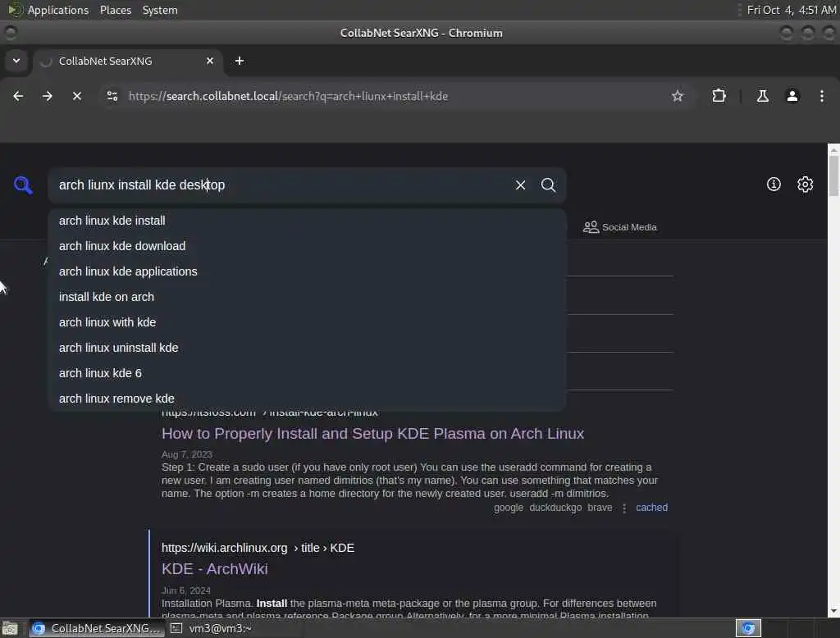
Task: Switch to CollabNet SearXNG taskbar window
Action: tap(97, 628)
